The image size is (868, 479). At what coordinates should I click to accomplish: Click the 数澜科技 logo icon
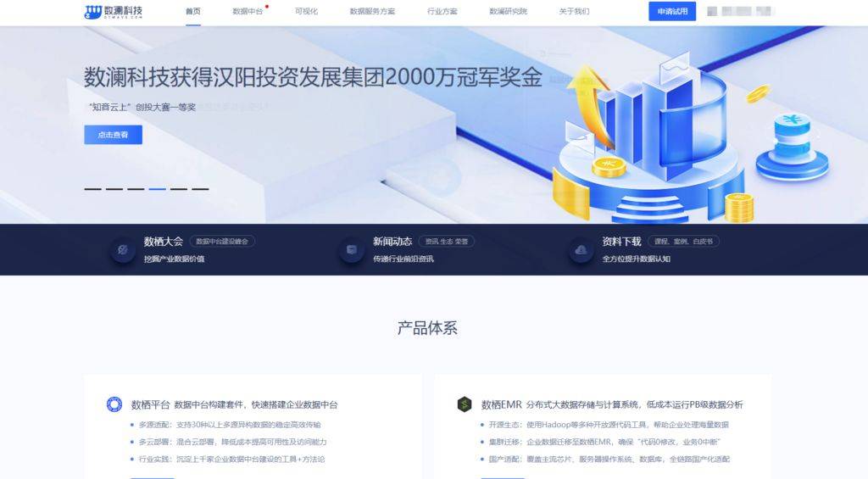click(93, 12)
